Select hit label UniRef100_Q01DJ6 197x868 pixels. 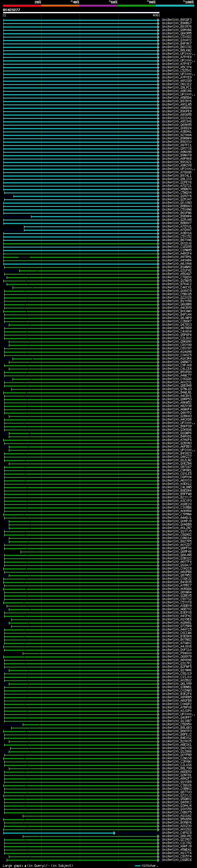click(x=177, y=243)
